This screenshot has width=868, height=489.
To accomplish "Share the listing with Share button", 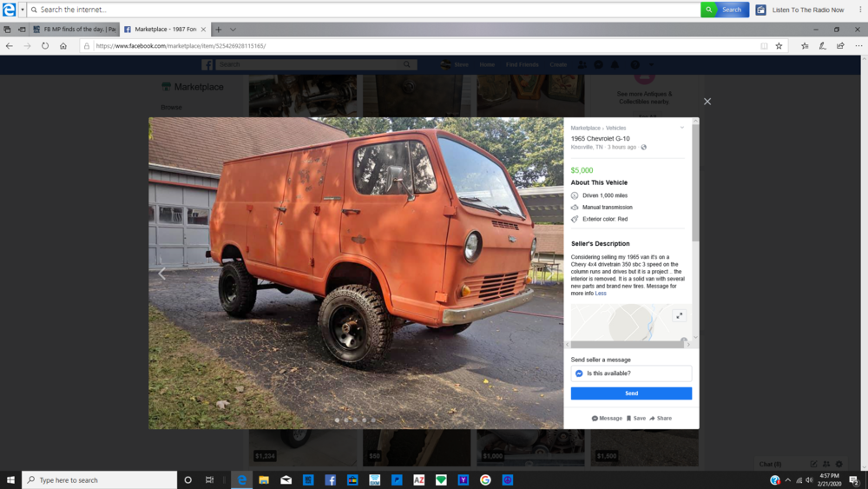I will pyautogui.click(x=661, y=418).
